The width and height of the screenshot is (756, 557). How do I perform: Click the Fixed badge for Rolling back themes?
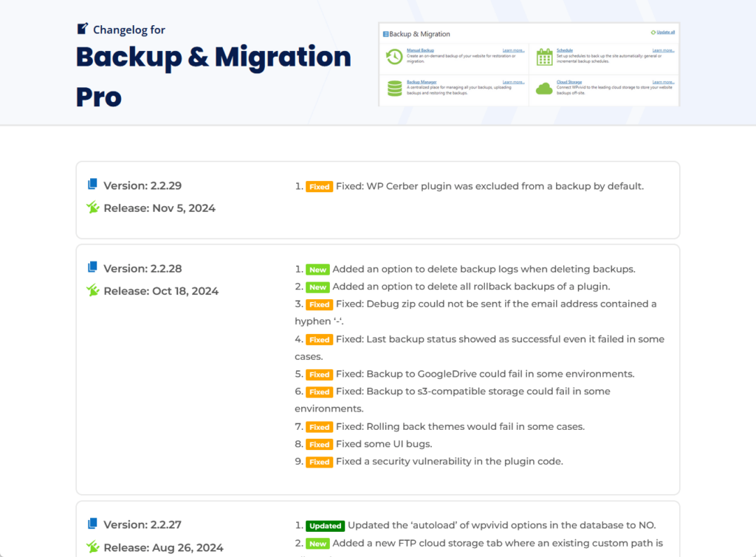point(319,427)
